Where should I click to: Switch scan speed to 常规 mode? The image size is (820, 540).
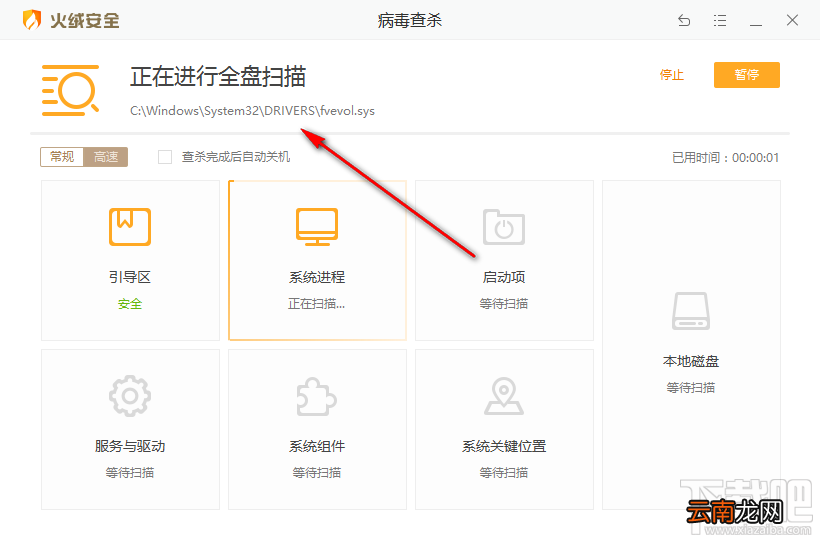(x=62, y=156)
